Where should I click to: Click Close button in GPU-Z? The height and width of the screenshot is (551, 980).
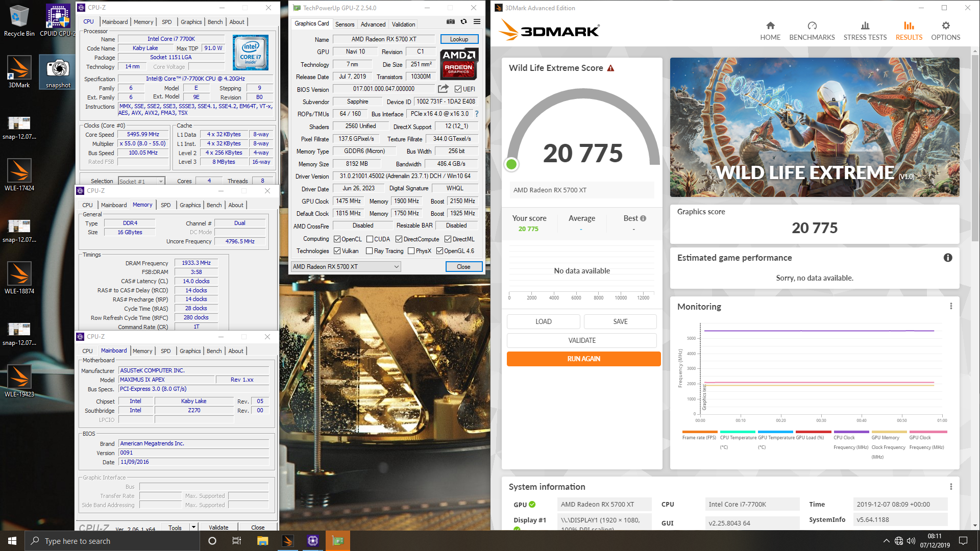[463, 267]
